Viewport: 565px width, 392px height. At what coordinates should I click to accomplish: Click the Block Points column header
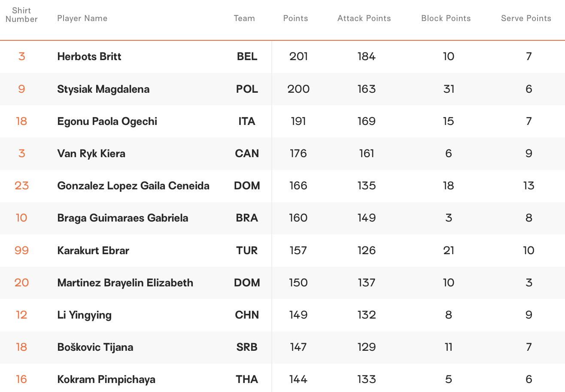(446, 18)
